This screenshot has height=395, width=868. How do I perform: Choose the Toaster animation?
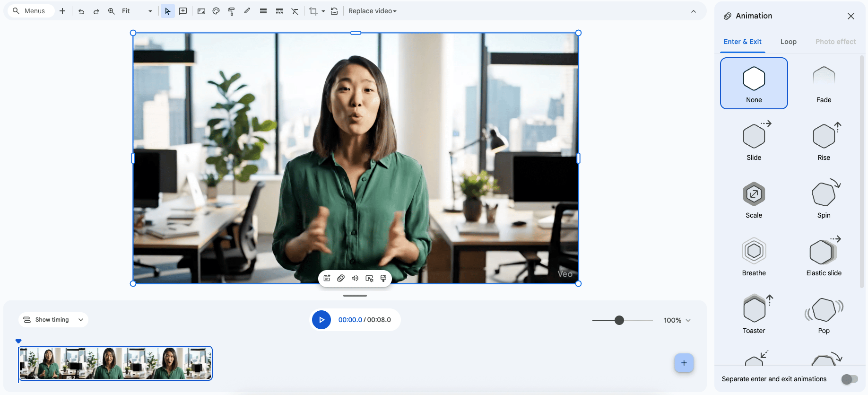click(754, 314)
